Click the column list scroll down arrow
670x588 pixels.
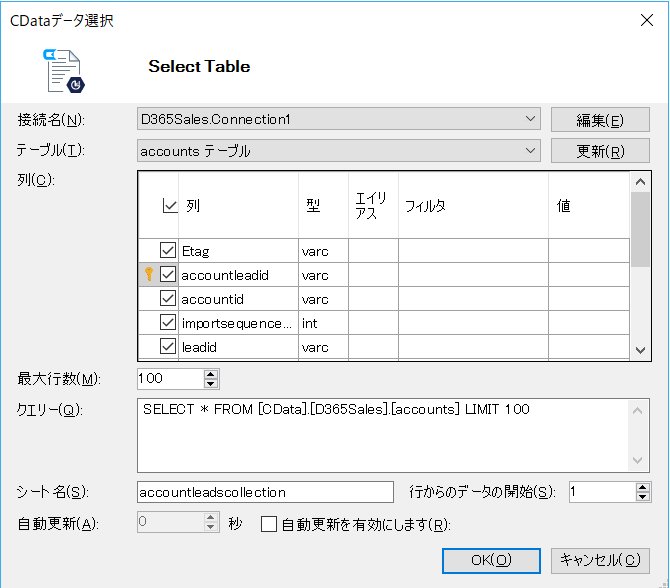(640, 350)
